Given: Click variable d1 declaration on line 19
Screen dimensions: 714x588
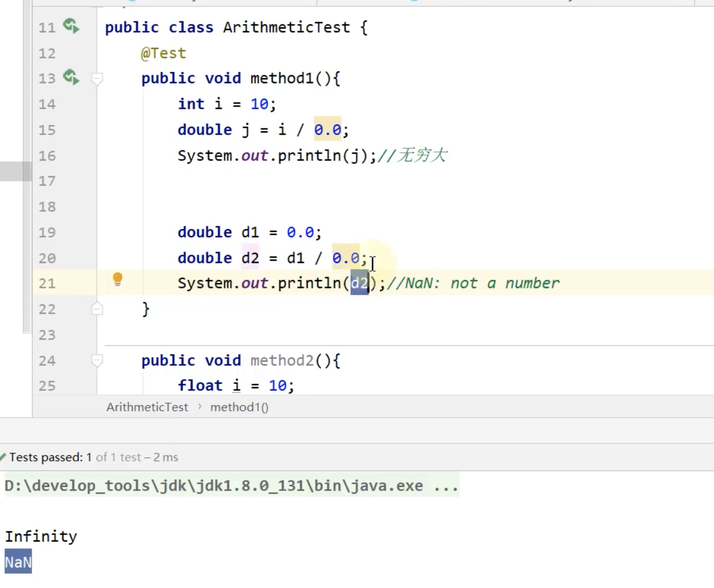Looking at the screenshot, I should tap(250, 232).
